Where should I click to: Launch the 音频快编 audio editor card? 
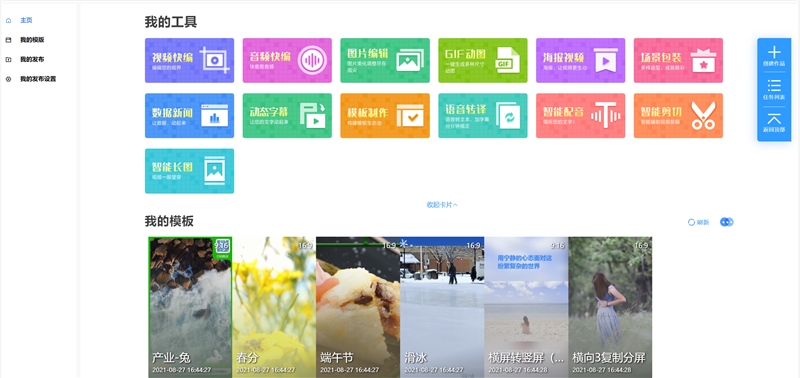pos(287,60)
